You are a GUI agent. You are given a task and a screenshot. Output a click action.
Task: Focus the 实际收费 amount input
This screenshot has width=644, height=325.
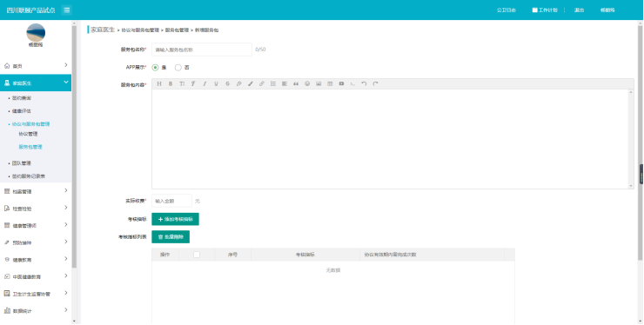(x=171, y=201)
